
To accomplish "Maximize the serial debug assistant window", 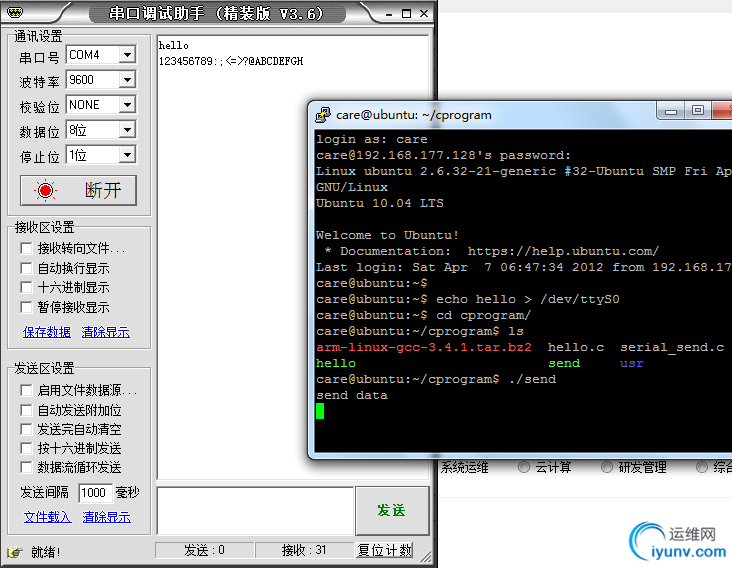I will click(407, 14).
